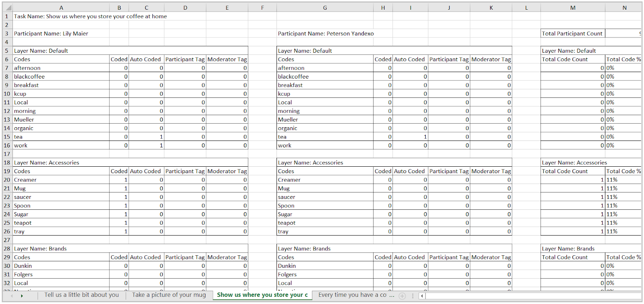Select 'Spoon' code in column G
Image resolution: width=644 pixels, height=304 pixels.
325,206
